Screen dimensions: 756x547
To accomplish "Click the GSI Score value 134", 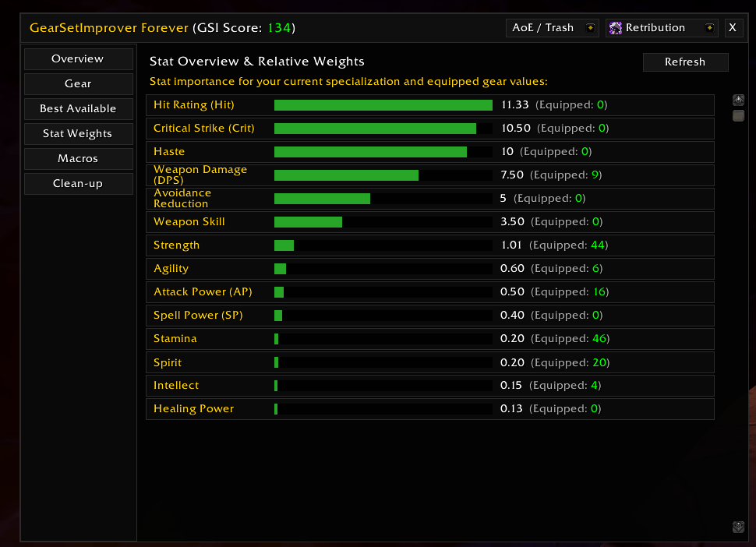I will pyautogui.click(x=279, y=28).
